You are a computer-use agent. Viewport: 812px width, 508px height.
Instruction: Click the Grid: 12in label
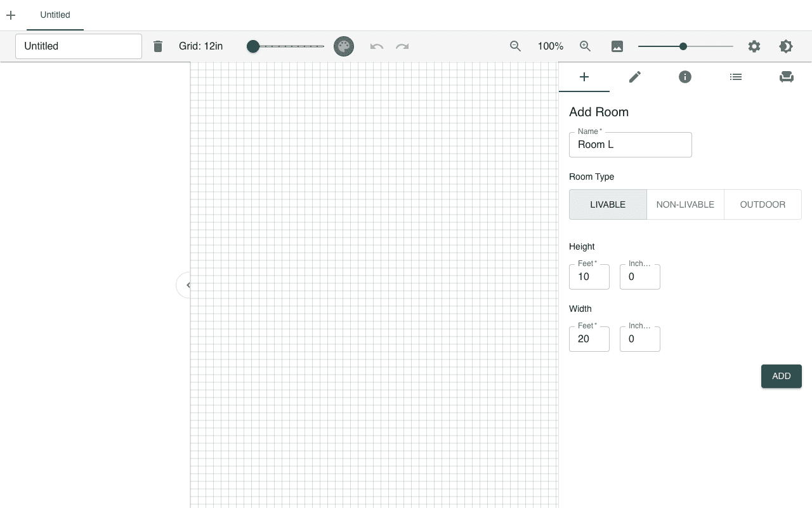pos(201,46)
